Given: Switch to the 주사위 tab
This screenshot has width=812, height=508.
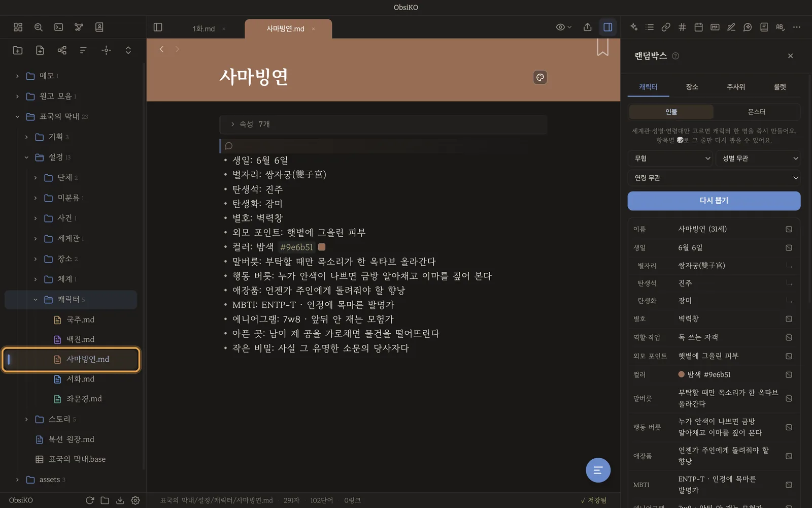Looking at the screenshot, I should [736, 87].
